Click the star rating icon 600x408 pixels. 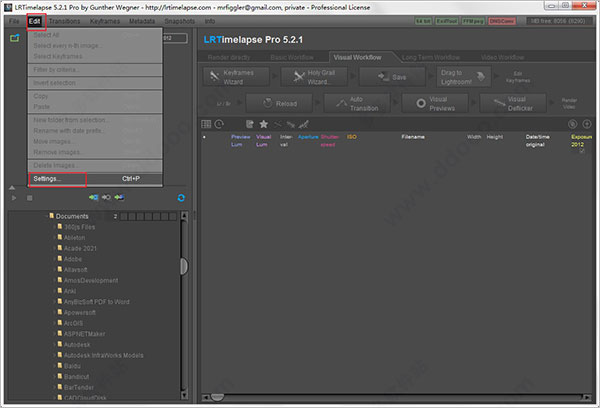(x=263, y=124)
